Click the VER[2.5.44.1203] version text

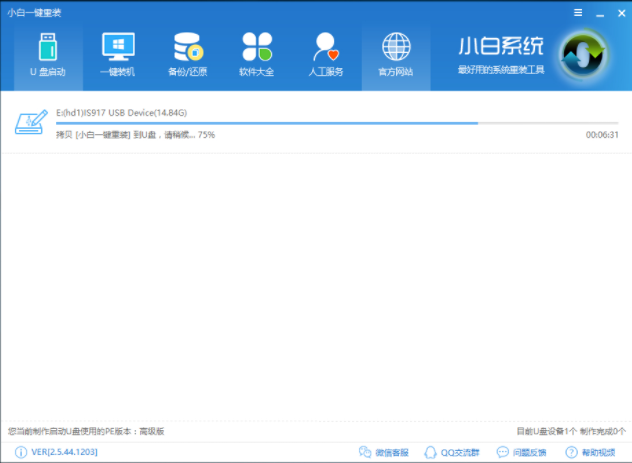64,452
